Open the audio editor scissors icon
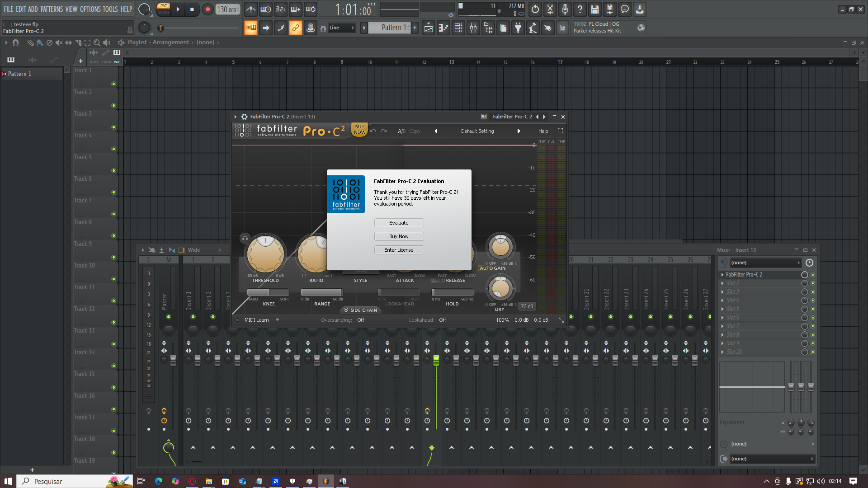 550,9
